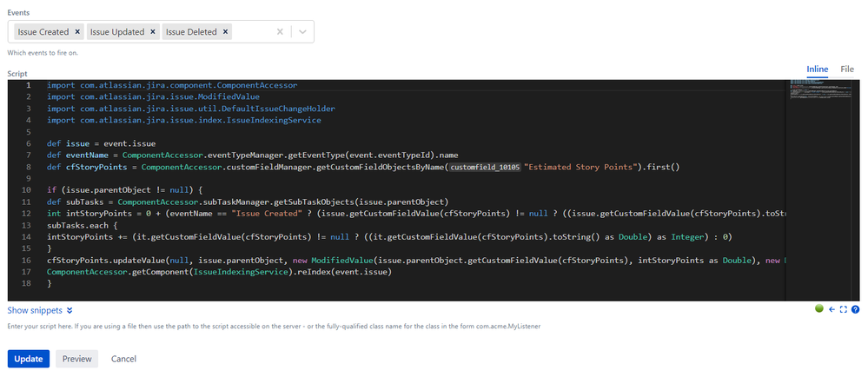Click the Preview button

(77, 359)
